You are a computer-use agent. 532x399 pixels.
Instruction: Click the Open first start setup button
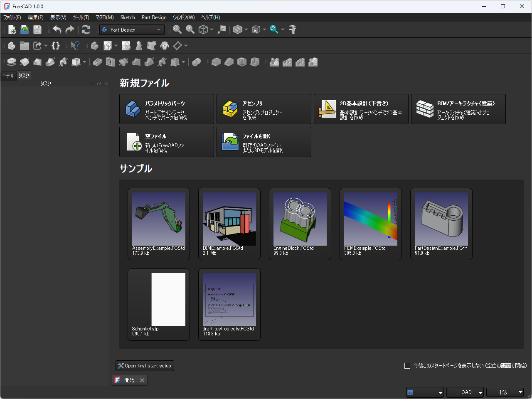(145, 366)
